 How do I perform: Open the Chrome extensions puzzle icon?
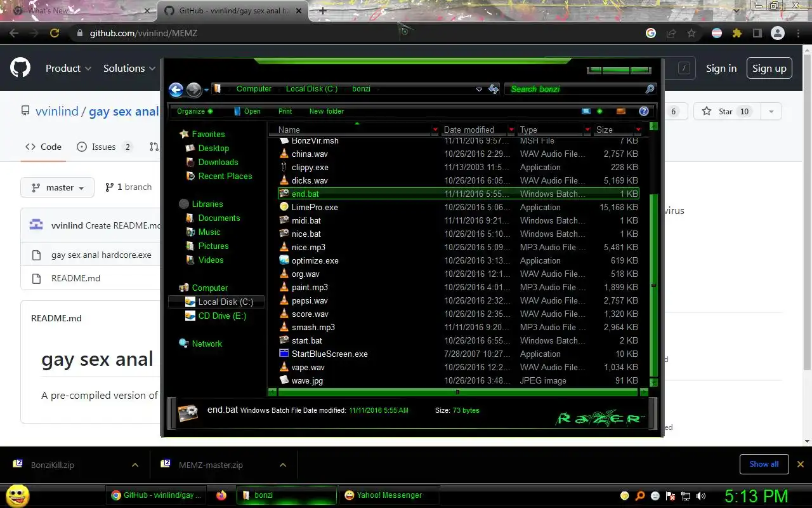737,33
